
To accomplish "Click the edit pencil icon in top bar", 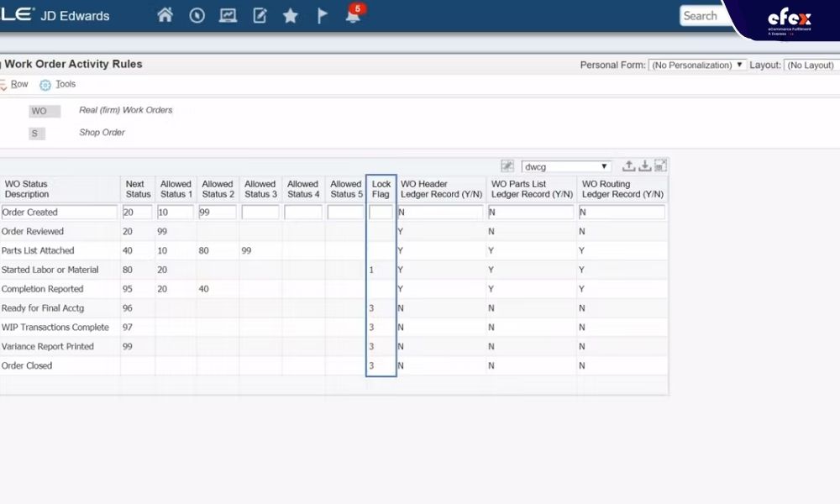I will point(260,15).
